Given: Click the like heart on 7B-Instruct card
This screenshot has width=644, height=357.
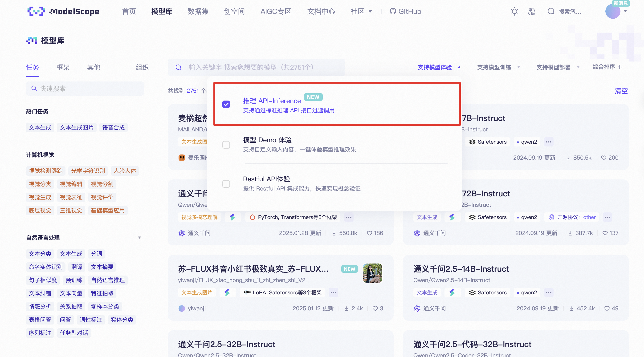Looking at the screenshot, I should point(603,158).
